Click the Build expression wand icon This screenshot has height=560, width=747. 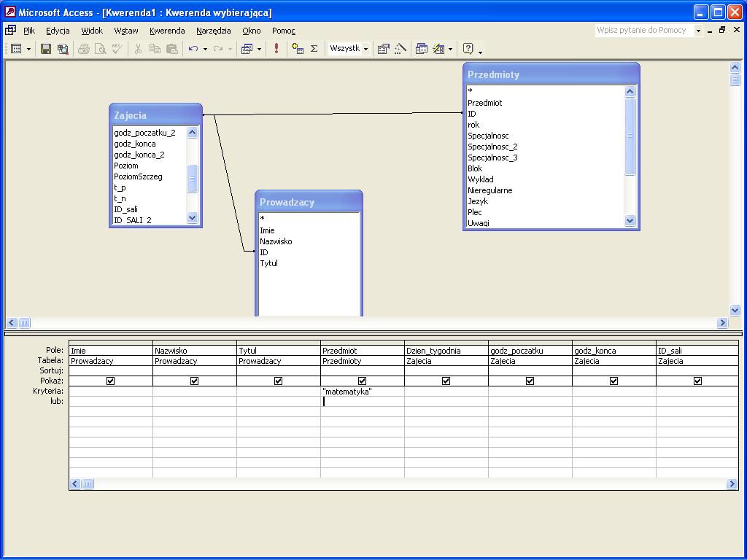(400, 49)
